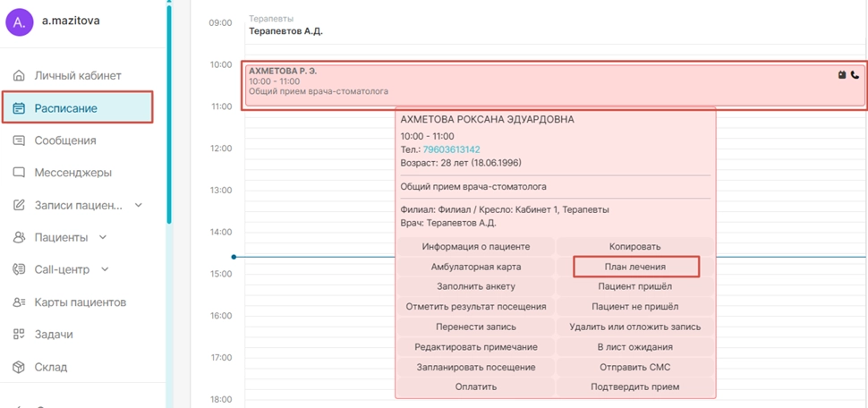The image size is (868, 408).
Task: Click the Call-центр phone icon
Action: tap(19, 269)
